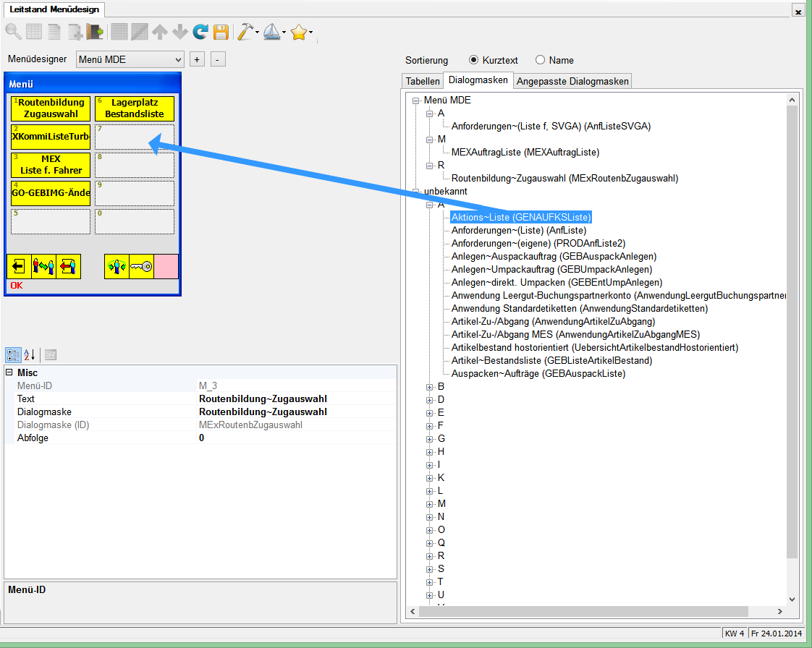812x648 pixels.
Task: Click the minus button next to Menüdesigner
Action: 218,59
